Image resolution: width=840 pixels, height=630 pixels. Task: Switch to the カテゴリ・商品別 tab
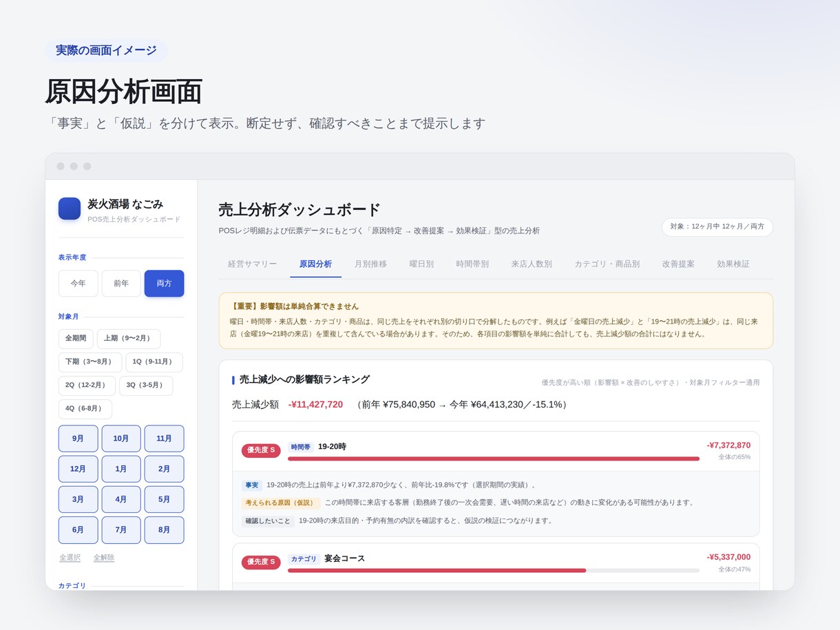point(607,264)
